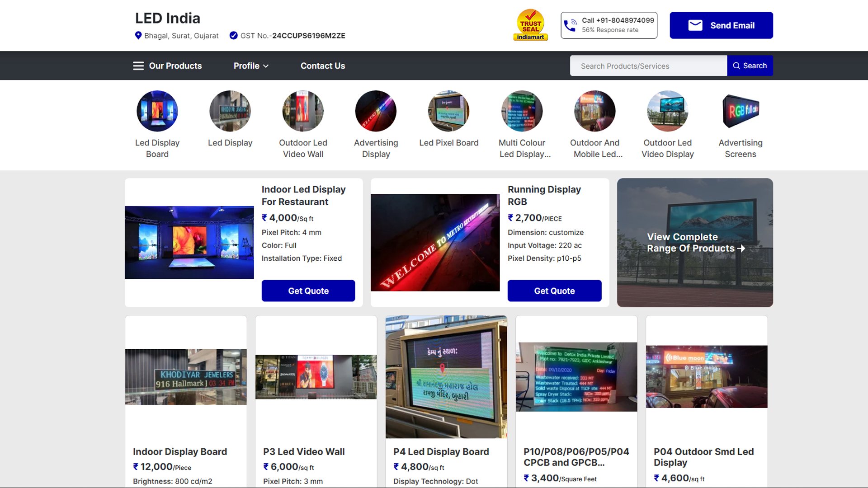Click the location pin icon near Bhagal
Screen dimensions: 868x488
138,35
